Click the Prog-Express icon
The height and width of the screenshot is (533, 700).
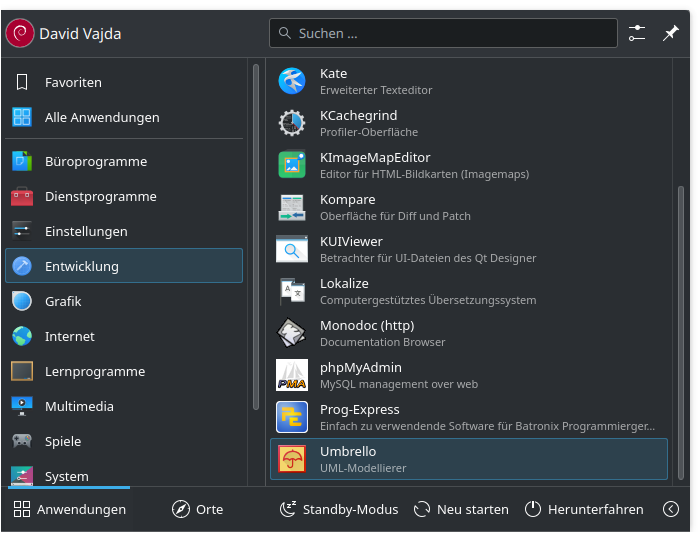(x=292, y=417)
